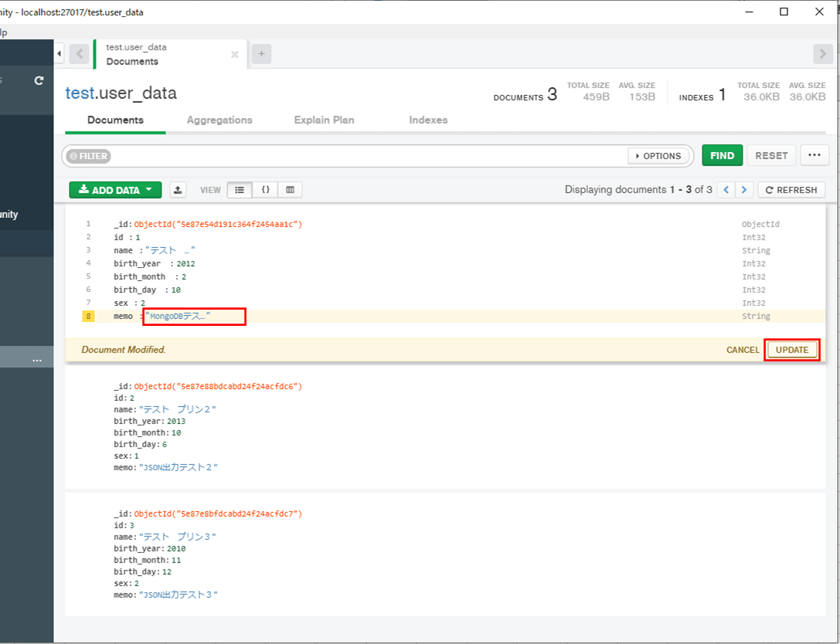
Task: Expand the sidebar overflow ellipsis menu
Action: coord(37,360)
